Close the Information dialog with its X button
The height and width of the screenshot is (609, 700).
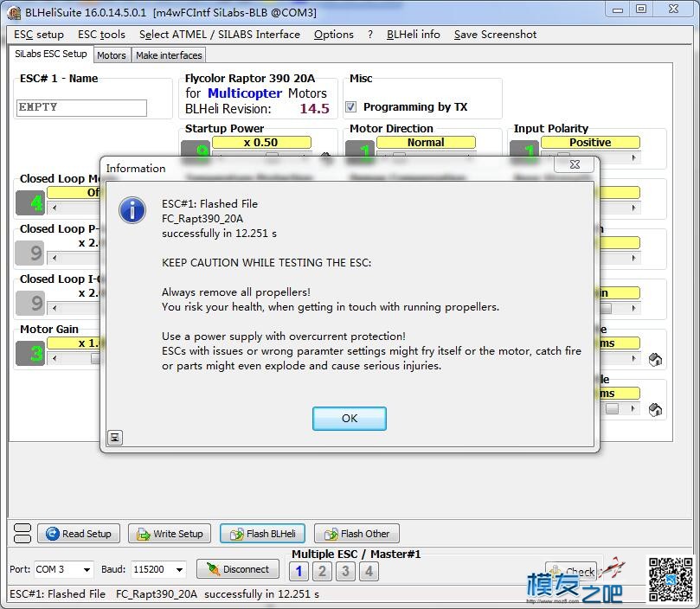[x=575, y=164]
